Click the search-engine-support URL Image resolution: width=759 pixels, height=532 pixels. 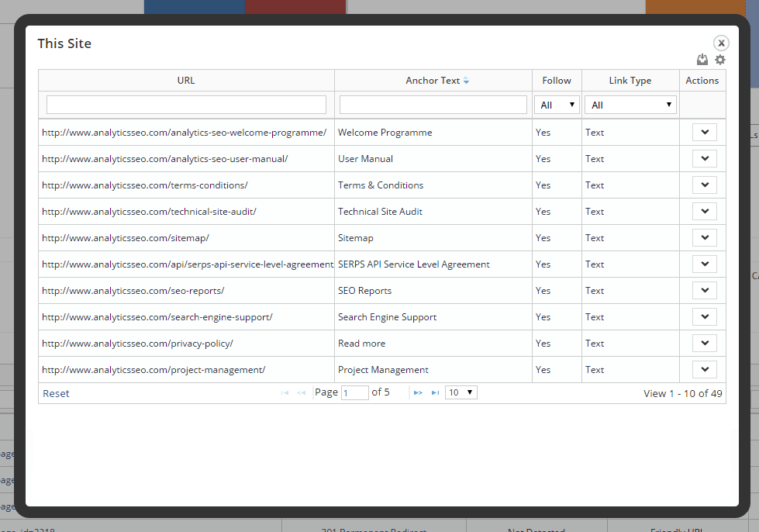[157, 317]
